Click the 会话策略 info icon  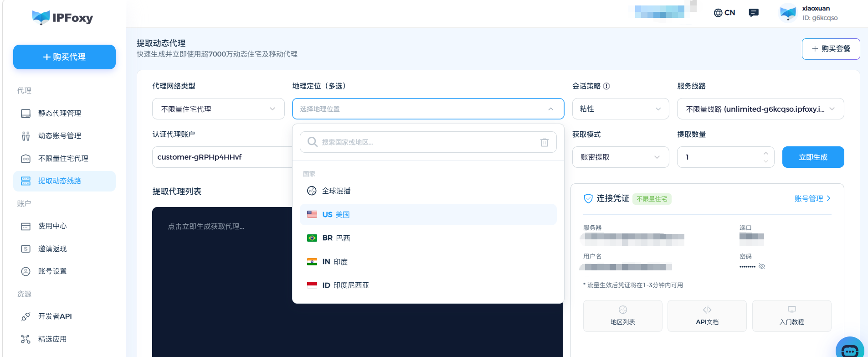606,86
